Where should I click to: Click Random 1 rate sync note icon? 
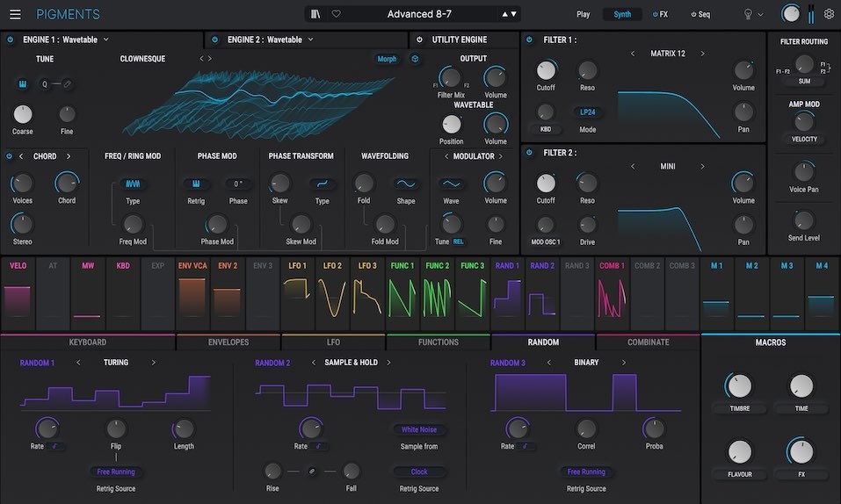[54, 446]
